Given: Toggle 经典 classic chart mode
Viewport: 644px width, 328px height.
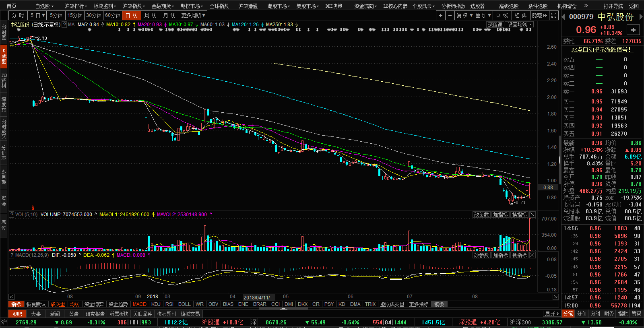Looking at the screenshot, I should (521, 15).
